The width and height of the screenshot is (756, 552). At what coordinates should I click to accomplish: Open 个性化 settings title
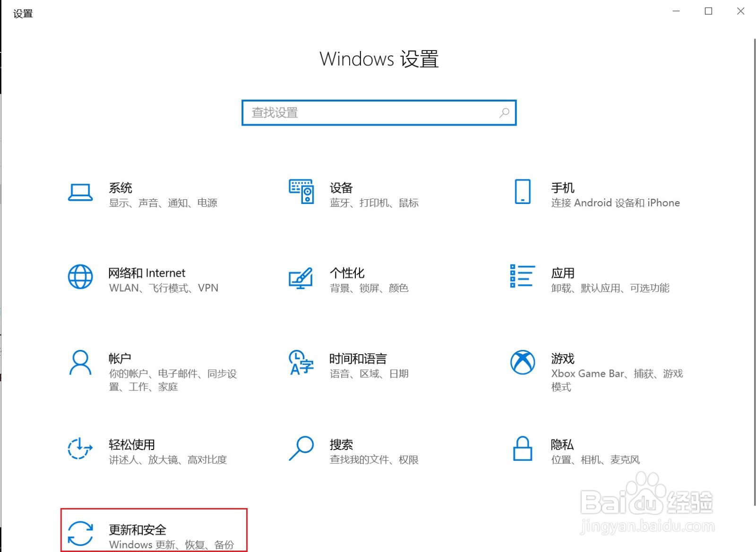pyautogui.click(x=347, y=273)
